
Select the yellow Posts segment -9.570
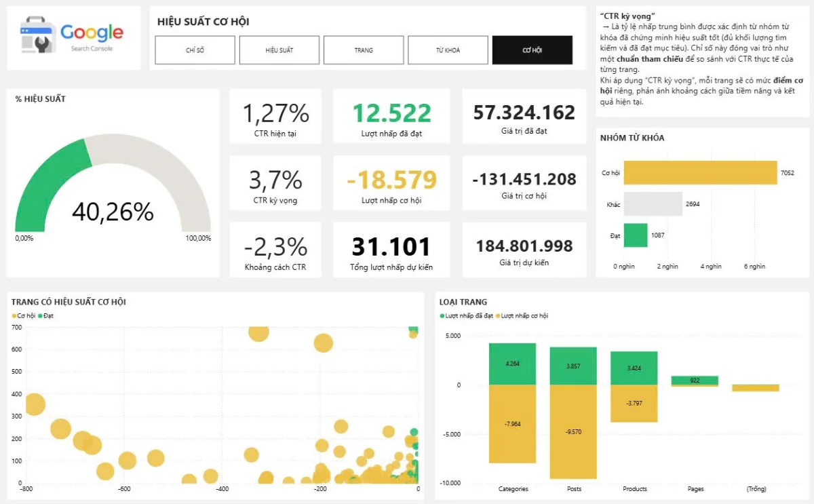573,431
